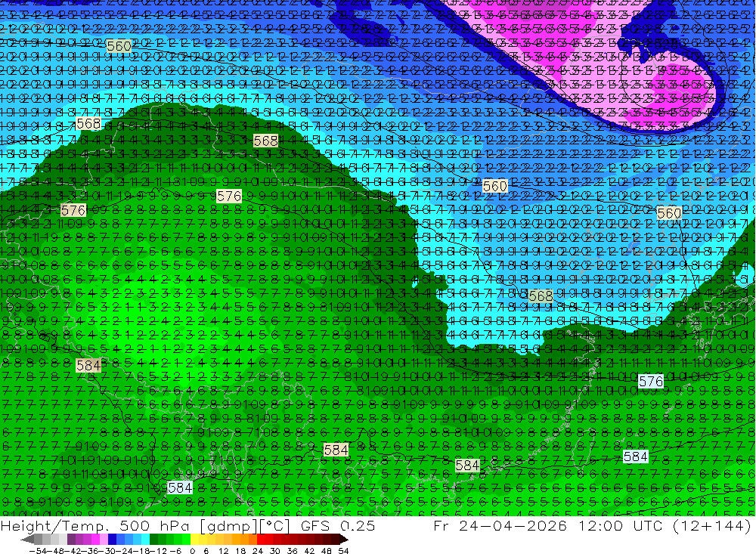Image resolution: width=756 pixels, height=554 pixels.
Task: Click the orange swatch in the temperature legend
Action: click(x=244, y=540)
